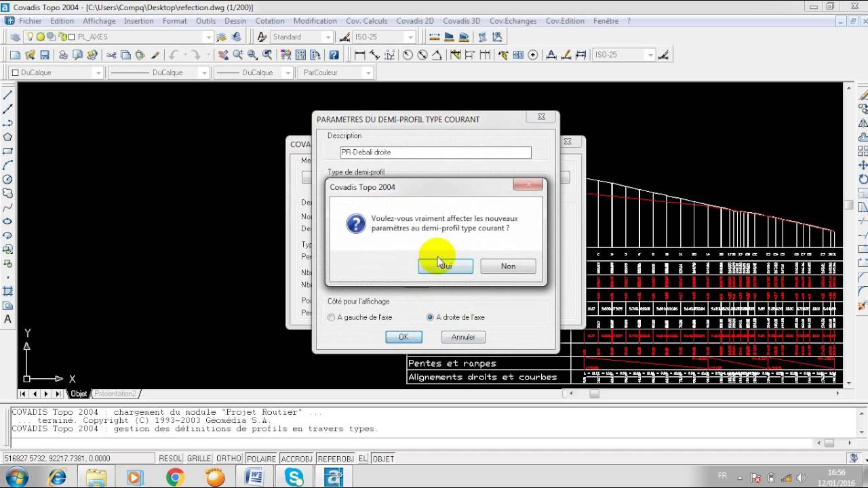Switch to the Objet tab
Image resolution: width=868 pixels, height=488 pixels.
point(79,394)
